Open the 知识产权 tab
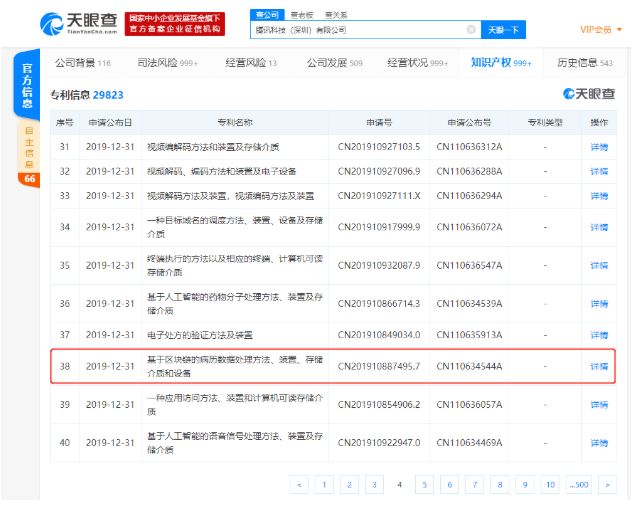Screen dimensions: 636x514 coord(501,62)
